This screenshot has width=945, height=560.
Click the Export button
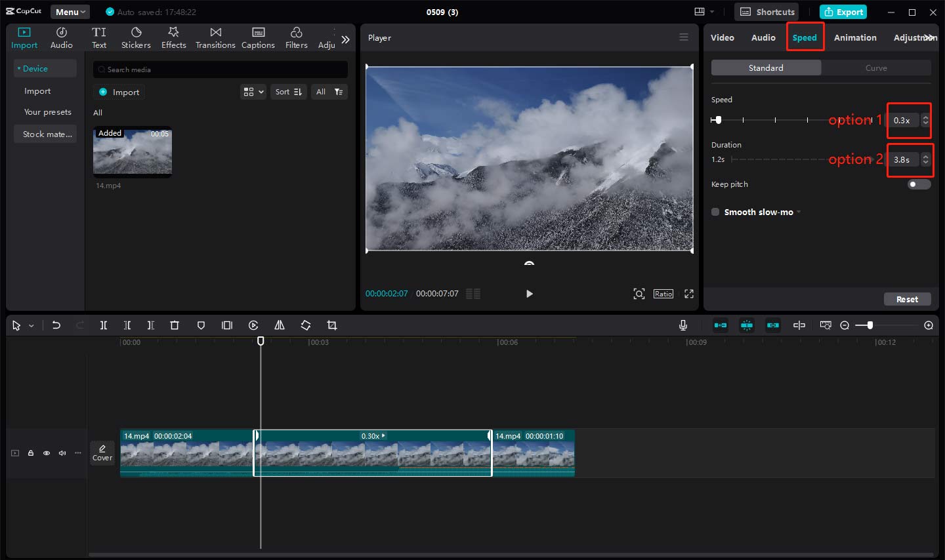tap(843, 12)
